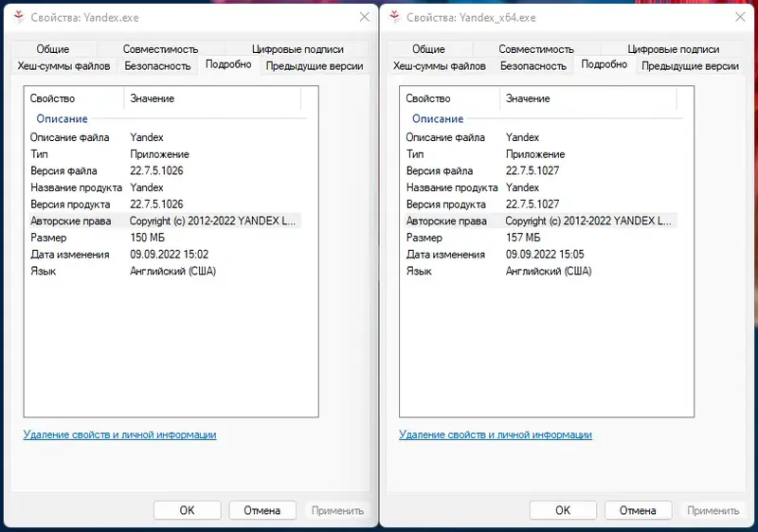Click the property removal link in Yandex_x64.exe window
Viewport: 758px width, 532px height.
(496, 434)
